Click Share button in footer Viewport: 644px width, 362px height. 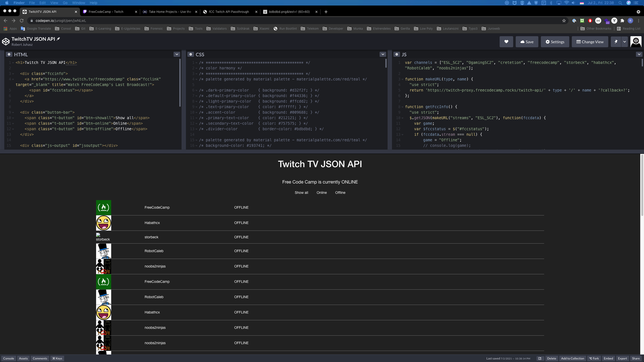coord(636,358)
